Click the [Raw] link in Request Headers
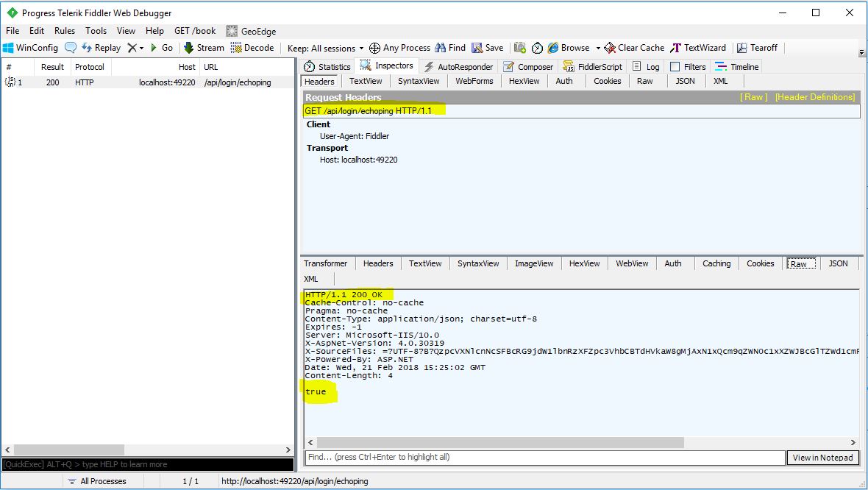The width and height of the screenshot is (868, 490). [753, 97]
